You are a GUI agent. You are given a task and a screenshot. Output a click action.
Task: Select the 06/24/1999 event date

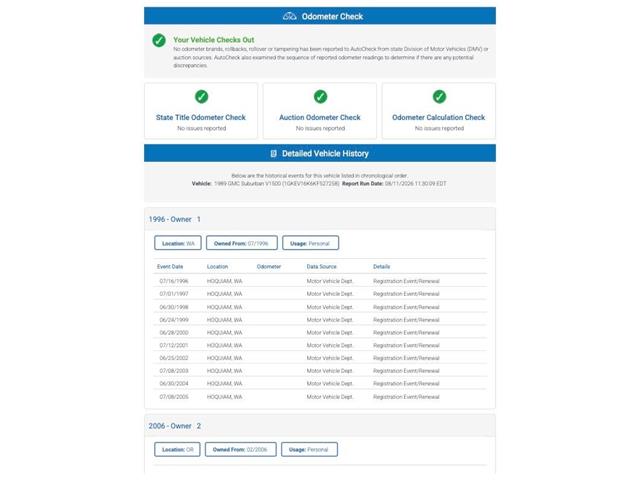pos(174,320)
